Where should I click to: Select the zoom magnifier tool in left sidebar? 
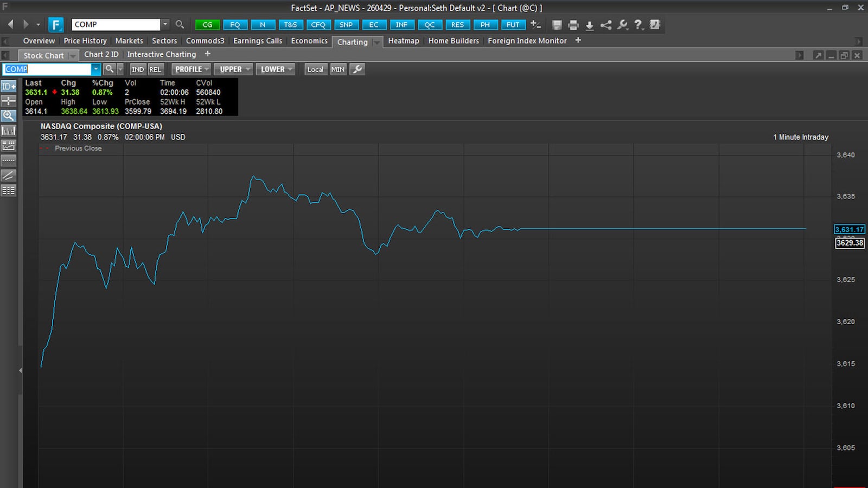tap(8, 115)
